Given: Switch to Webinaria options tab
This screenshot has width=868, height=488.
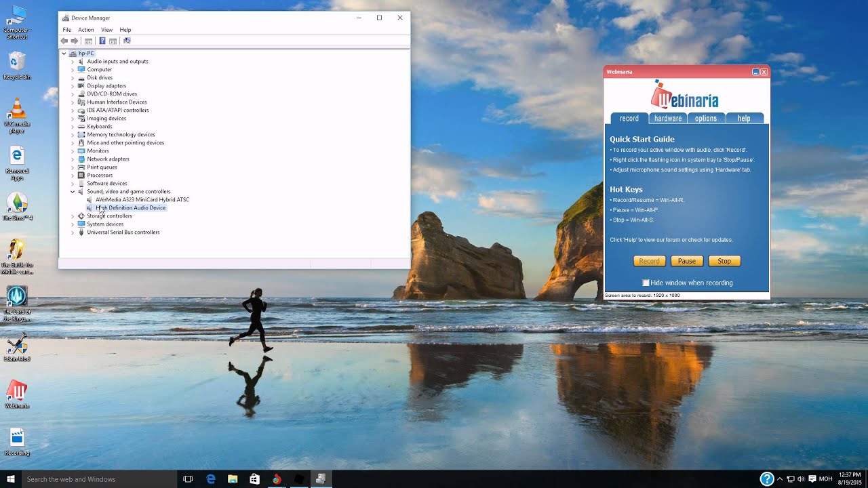Looking at the screenshot, I should [706, 119].
